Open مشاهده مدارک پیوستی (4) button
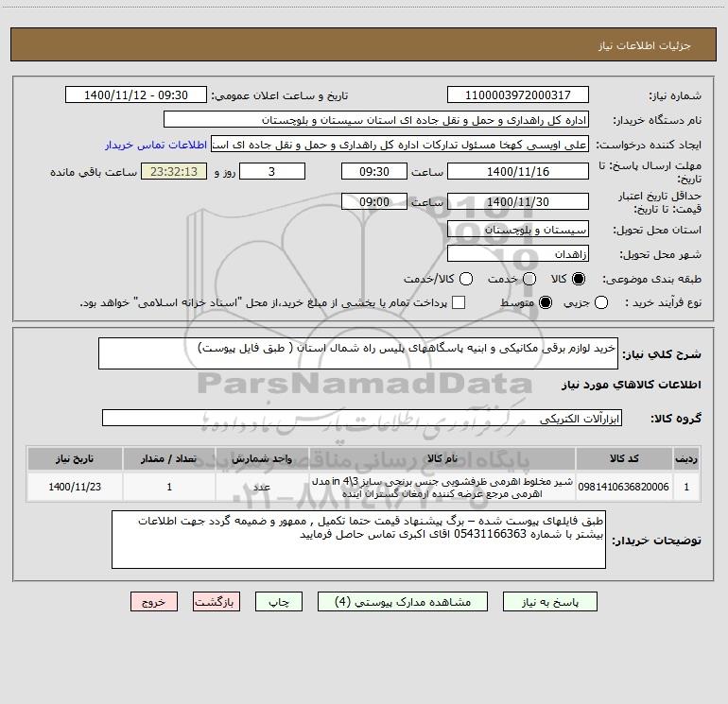 point(403,602)
